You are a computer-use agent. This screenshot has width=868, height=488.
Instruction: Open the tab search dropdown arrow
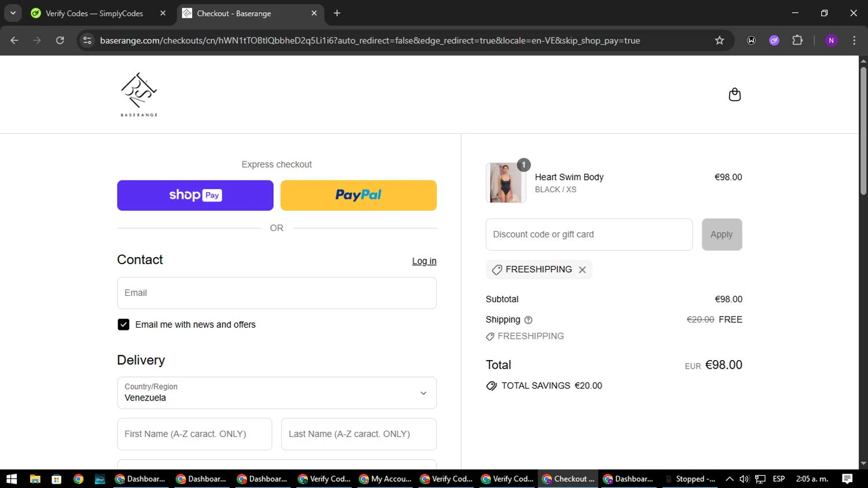[x=13, y=13]
